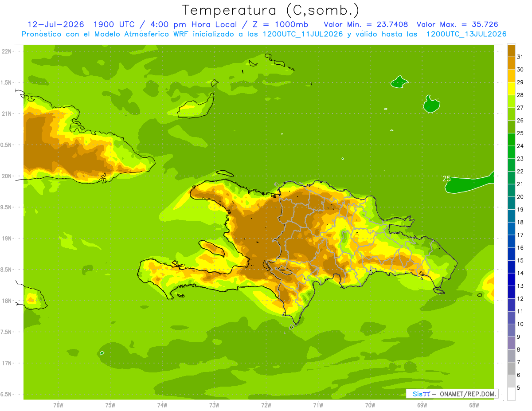Click the '75W' longitude axis label

110,406
